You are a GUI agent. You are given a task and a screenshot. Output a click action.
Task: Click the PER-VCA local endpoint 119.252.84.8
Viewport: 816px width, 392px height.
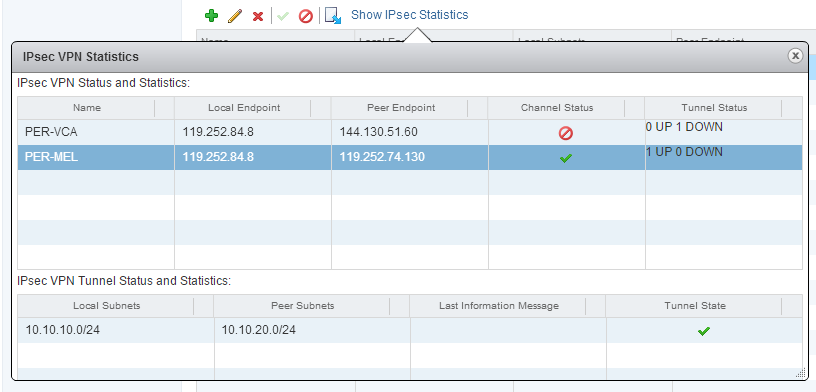tap(218, 132)
